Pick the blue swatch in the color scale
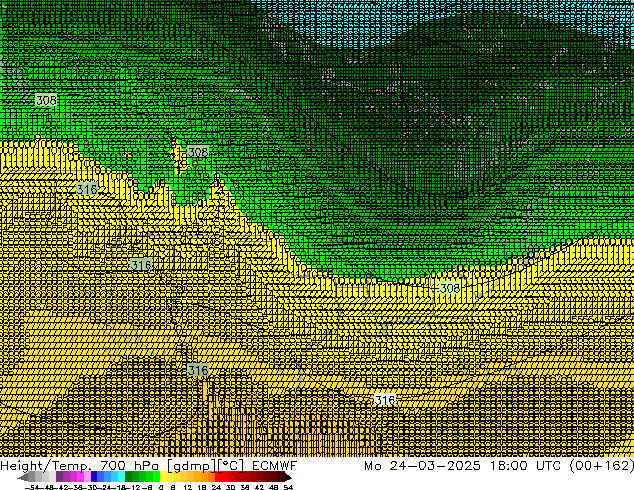Viewport: 634px width, 490px height. (x=104, y=478)
